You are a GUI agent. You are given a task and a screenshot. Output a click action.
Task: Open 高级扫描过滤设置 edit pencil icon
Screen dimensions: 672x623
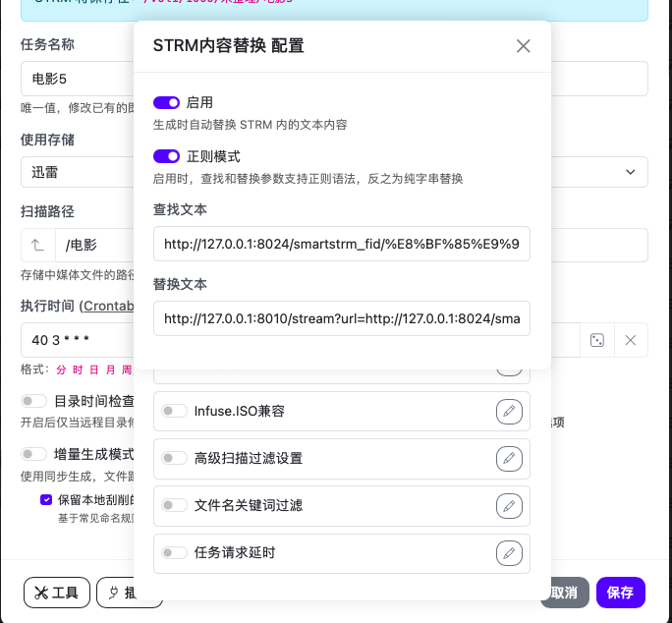[509, 458]
